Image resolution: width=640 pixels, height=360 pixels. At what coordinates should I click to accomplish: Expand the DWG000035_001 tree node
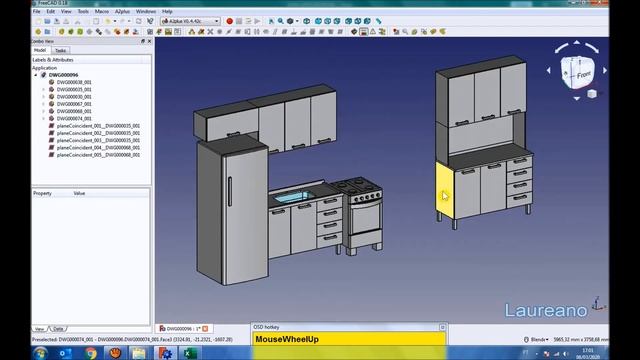coord(43,89)
